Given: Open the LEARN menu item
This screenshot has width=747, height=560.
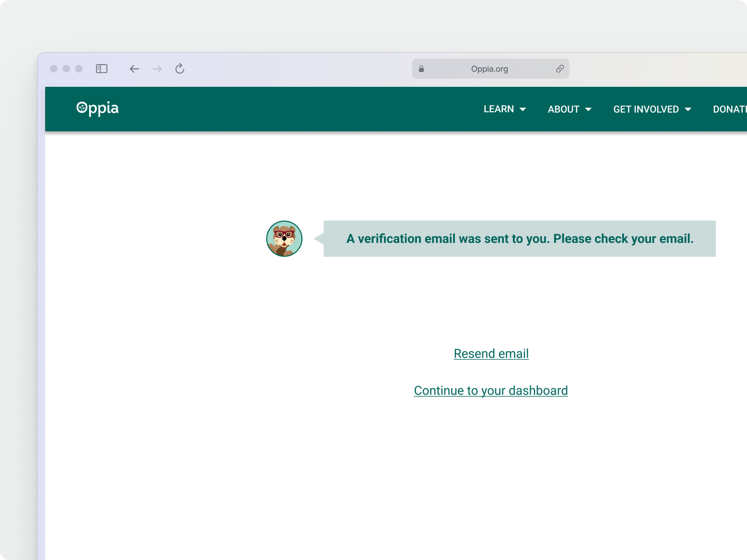Looking at the screenshot, I should pos(498,109).
